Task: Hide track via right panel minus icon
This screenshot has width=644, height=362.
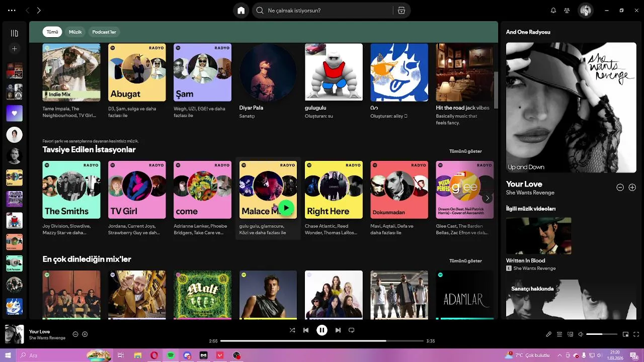Action: (x=620, y=188)
